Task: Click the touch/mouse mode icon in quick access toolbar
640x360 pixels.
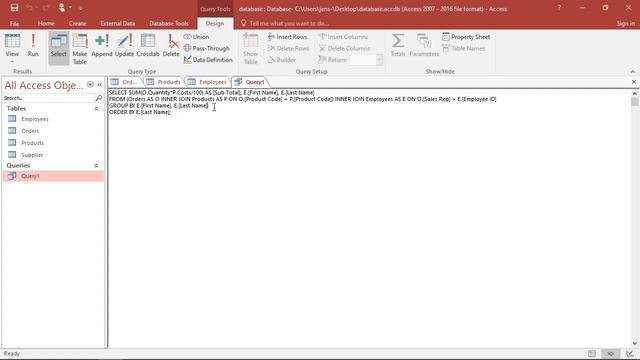Action: pyautogui.click(x=62, y=8)
